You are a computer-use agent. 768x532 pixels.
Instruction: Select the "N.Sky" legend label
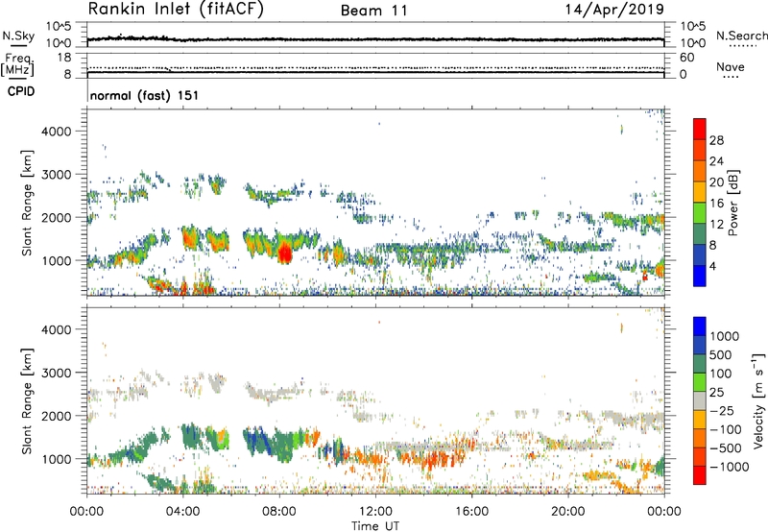tap(18, 36)
